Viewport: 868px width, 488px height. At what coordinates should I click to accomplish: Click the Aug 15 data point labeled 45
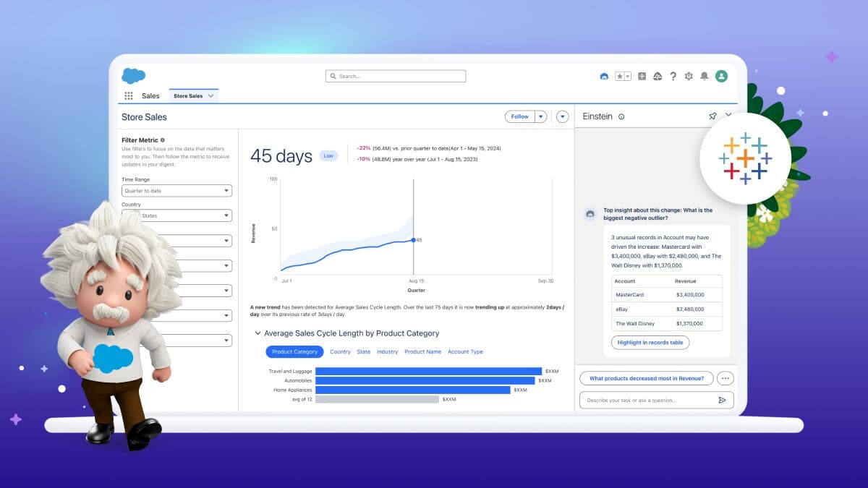pos(413,240)
